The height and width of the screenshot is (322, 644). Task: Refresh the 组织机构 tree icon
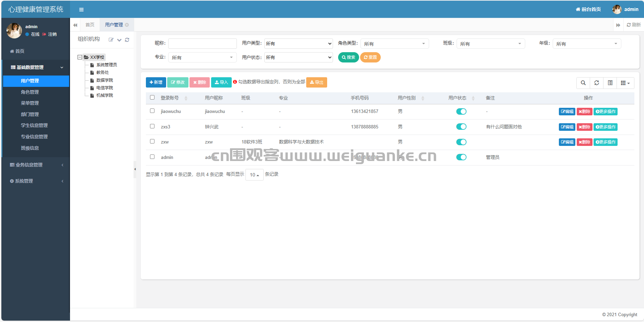pos(127,40)
